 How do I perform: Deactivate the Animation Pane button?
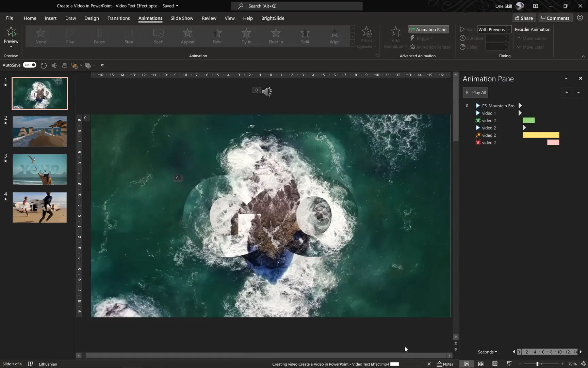428,29
